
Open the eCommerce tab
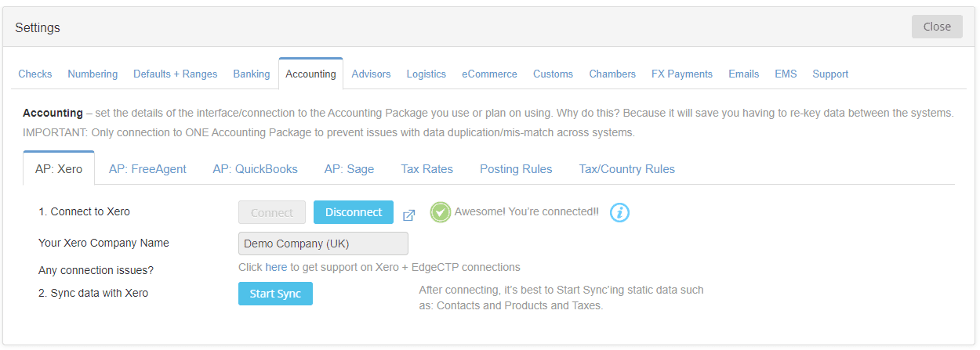489,74
